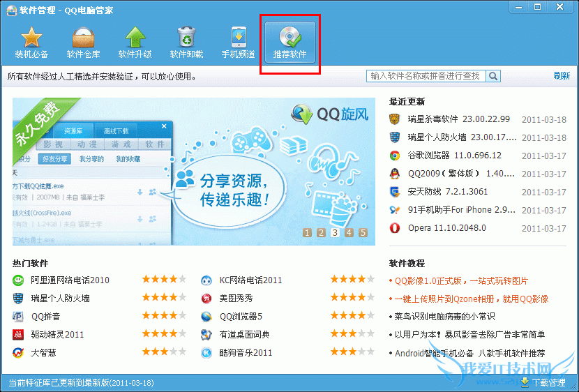Open the 装机必备 star tab
This screenshot has height=392, width=579.
(31, 43)
